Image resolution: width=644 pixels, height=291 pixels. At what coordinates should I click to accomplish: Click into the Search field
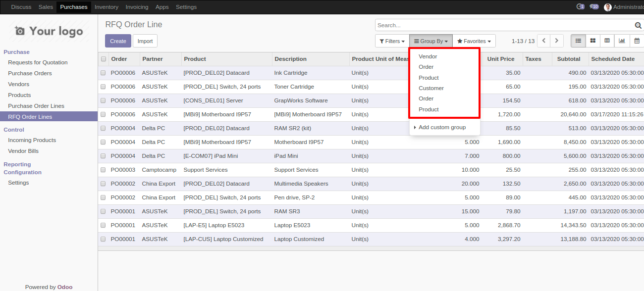[504, 25]
